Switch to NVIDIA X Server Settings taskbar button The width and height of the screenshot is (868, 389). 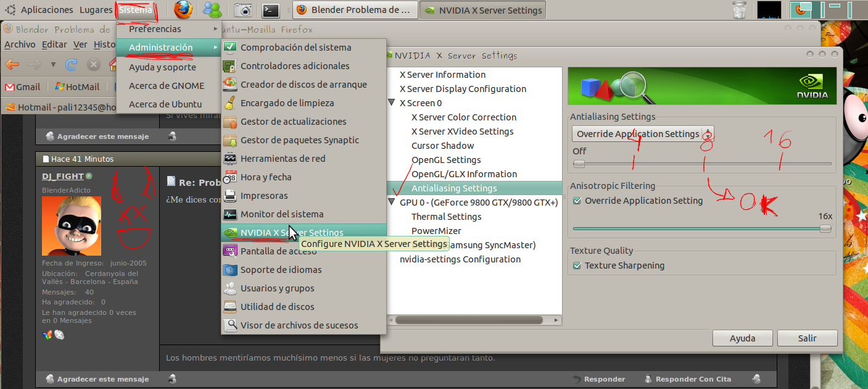click(483, 10)
